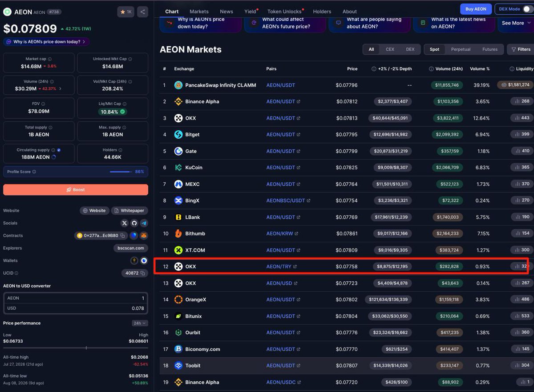The image size is (534, 392).
Task: Click the Profile Score progress bar
Action: (120, 172)
